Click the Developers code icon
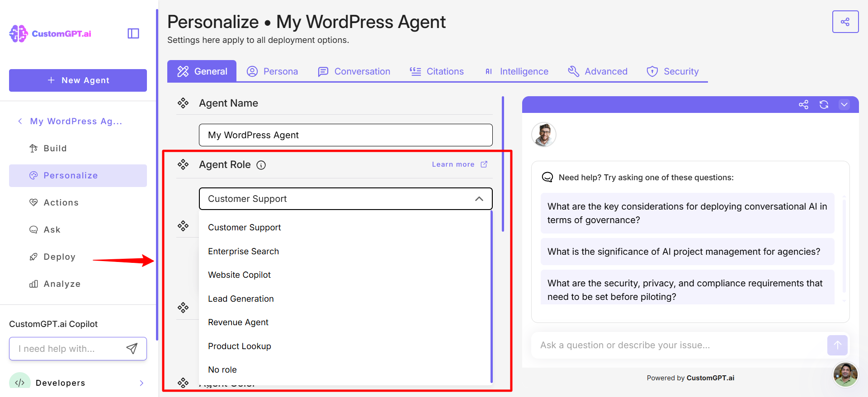The width and height of the screenshot is (868, 397). (x=20, y=382)
